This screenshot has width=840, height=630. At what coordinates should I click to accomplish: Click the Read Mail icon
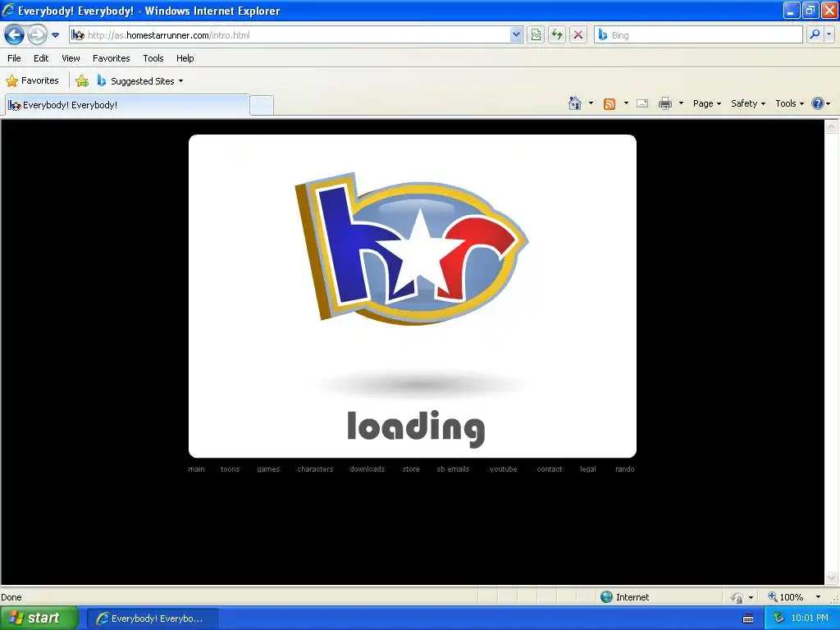click(x=642, y=104)
